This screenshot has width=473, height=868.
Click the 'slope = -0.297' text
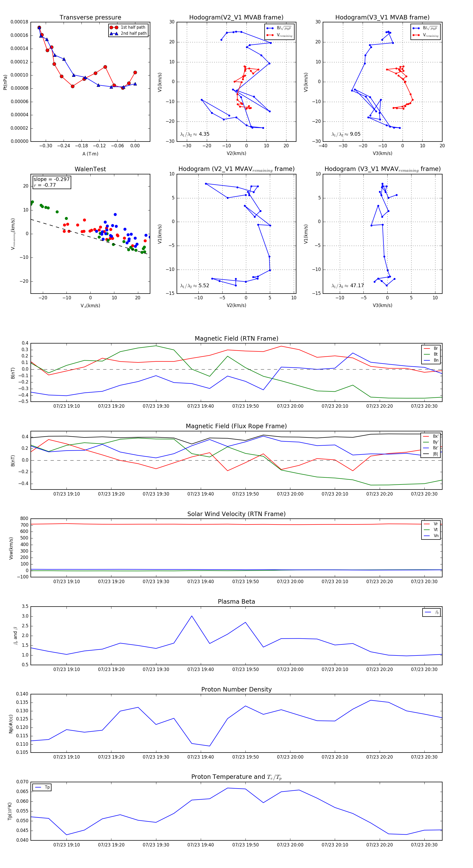(x=52, y=179)
